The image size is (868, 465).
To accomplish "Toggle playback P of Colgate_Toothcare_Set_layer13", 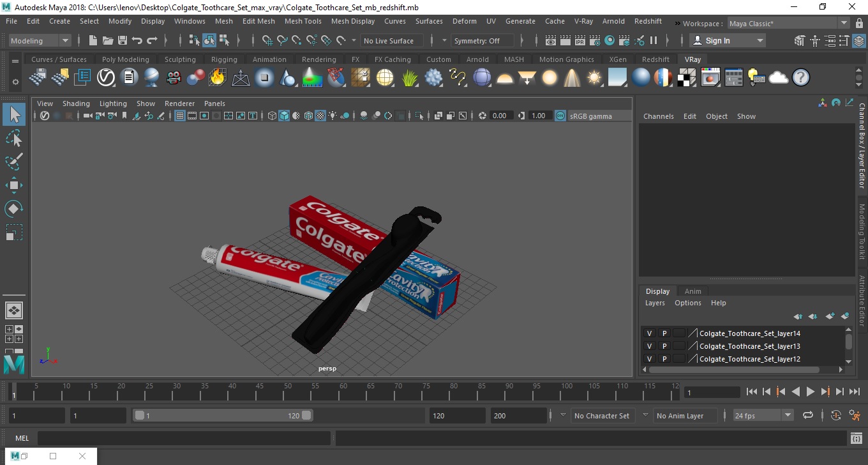I will pos(664,346).
